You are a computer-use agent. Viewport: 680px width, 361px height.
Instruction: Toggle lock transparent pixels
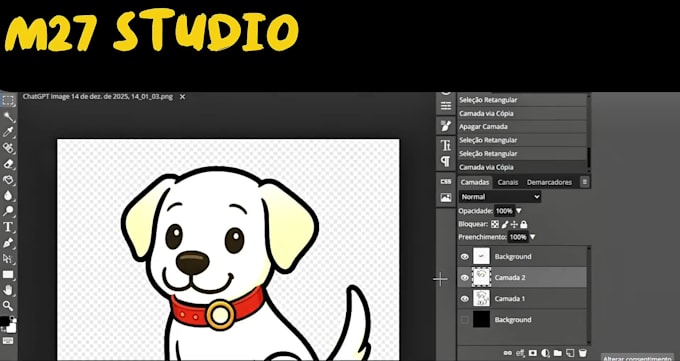click(495, 224)
